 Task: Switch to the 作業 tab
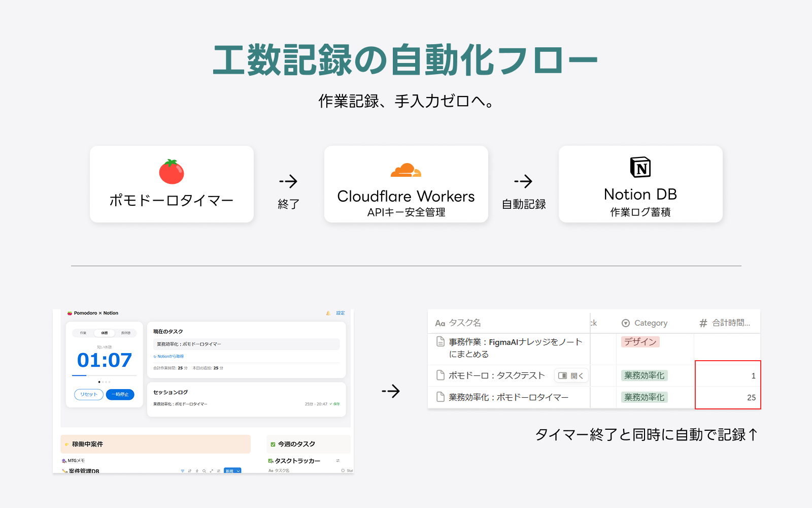[83, 333]
